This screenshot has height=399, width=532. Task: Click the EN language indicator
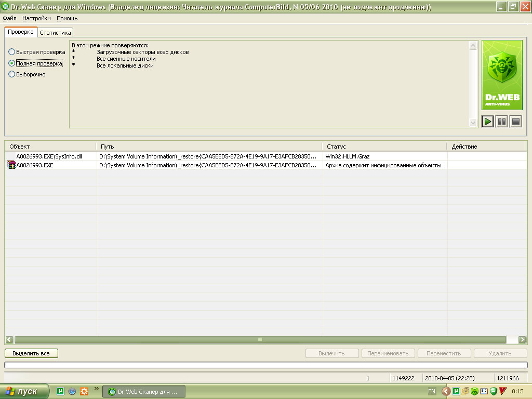pyautogui.click(x=432, y=391)
